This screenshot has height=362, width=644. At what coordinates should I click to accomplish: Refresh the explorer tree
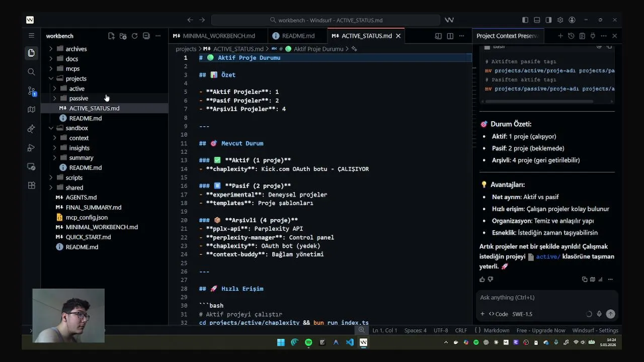point(134,36)
